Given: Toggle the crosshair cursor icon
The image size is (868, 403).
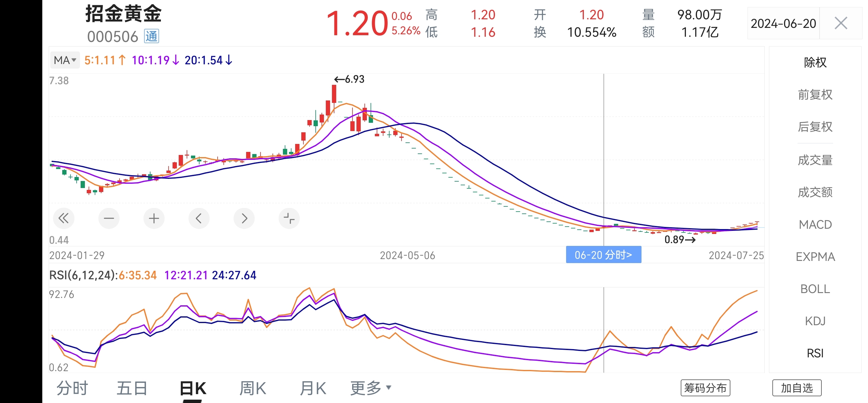Looking at the screenshot, I should click(289, 219).
